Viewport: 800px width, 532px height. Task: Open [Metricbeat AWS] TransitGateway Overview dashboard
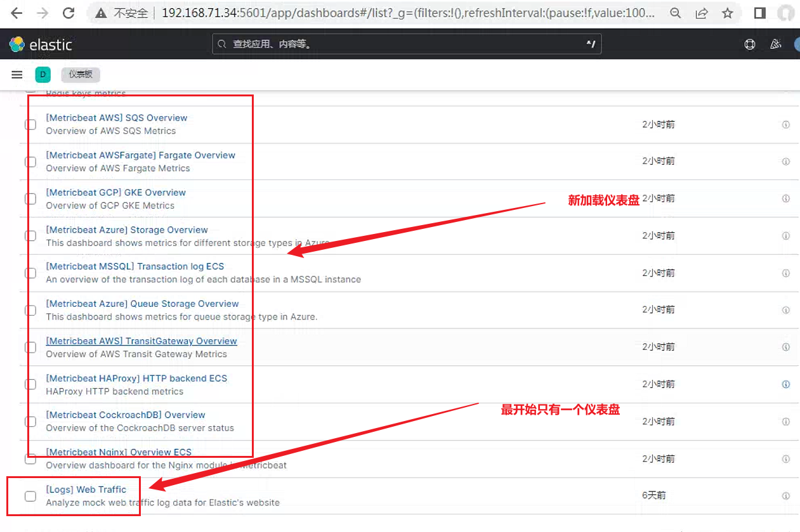click(141, 341)
